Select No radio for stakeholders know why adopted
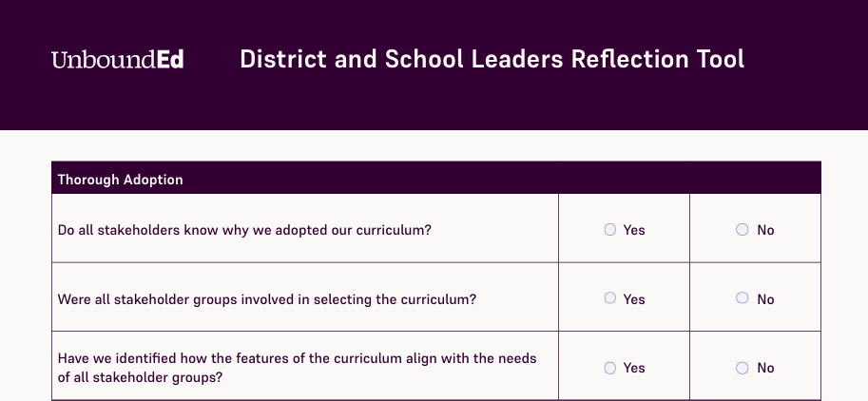 click(743, 230)
